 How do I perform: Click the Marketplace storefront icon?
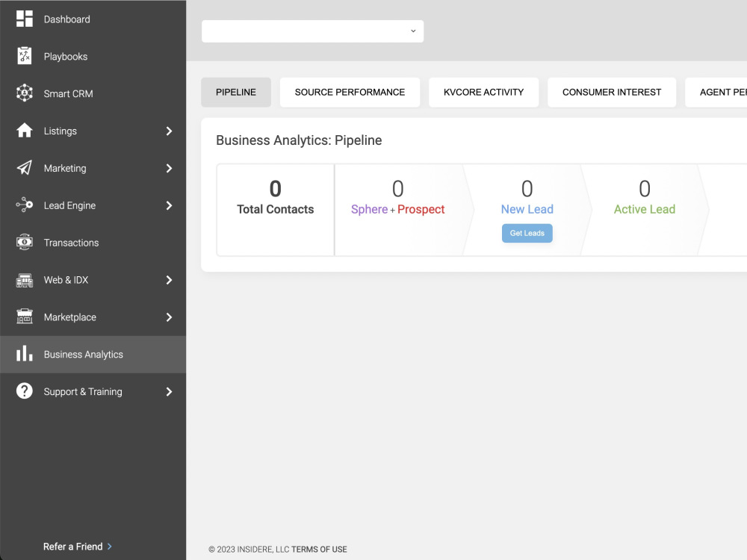pyautogui.click(x=25, y=317)
